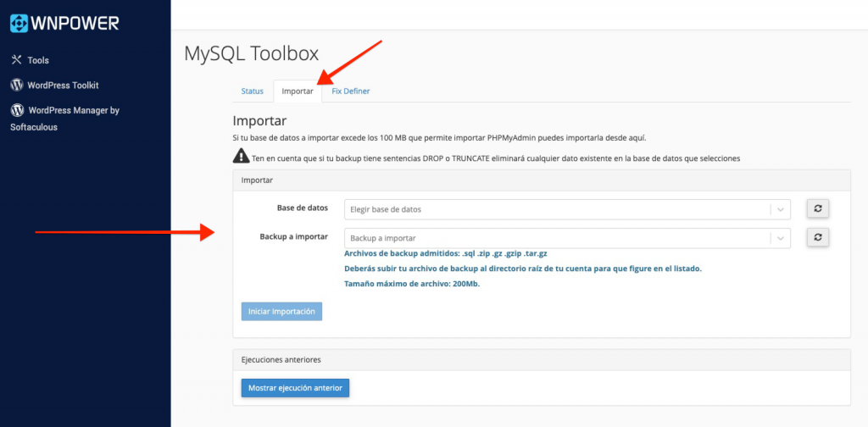
Task: Click Mostrar ejecución anterior button
Action: tap(295, 388)
